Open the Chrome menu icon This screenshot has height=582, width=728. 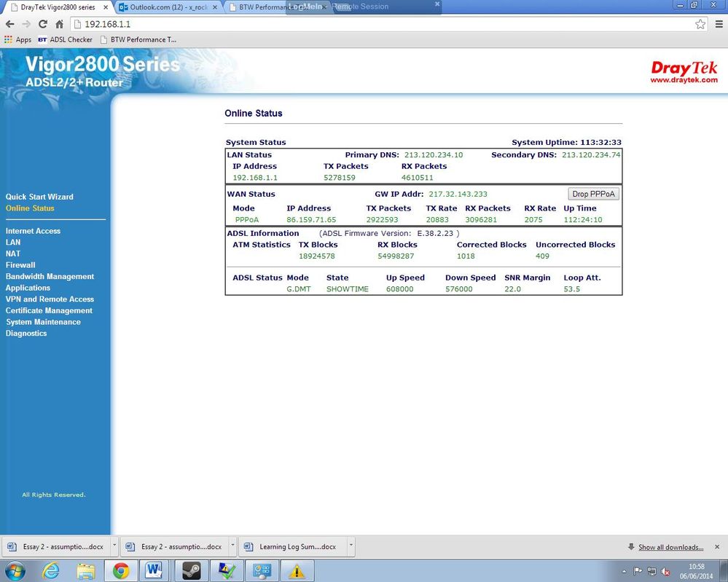click(x=719, y=24)
